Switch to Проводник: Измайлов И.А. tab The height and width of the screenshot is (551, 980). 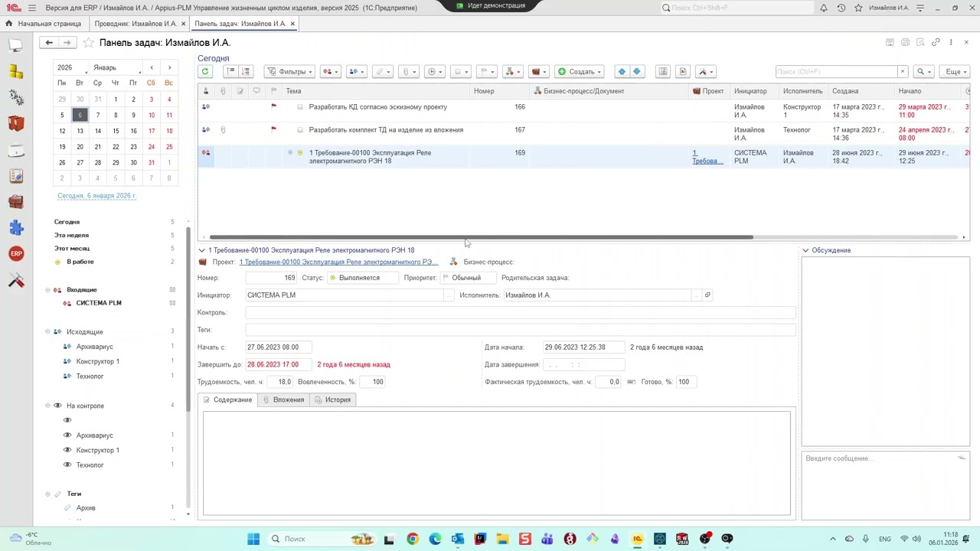tap(136, 24)
